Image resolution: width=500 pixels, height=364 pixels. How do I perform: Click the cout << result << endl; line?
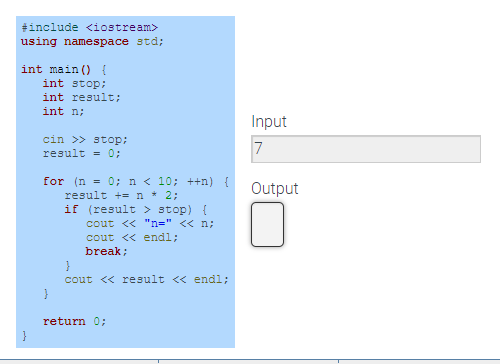coord(146,279)
